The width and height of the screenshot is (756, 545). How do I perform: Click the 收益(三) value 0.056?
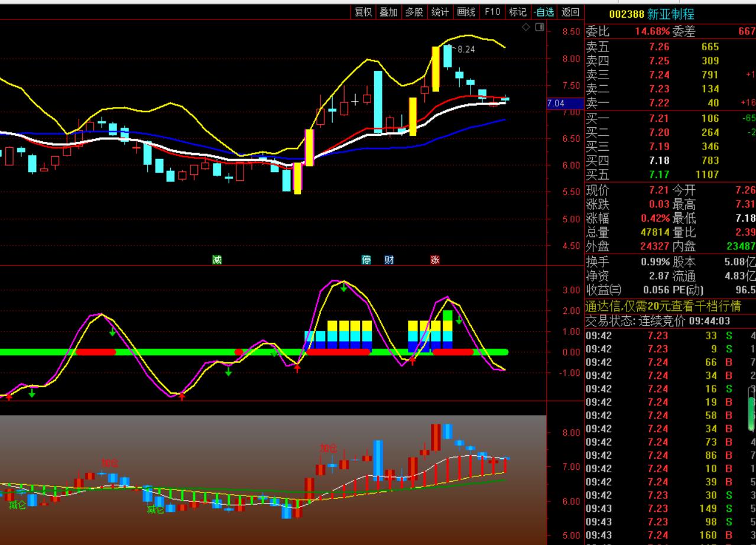(x=656, y=290)
